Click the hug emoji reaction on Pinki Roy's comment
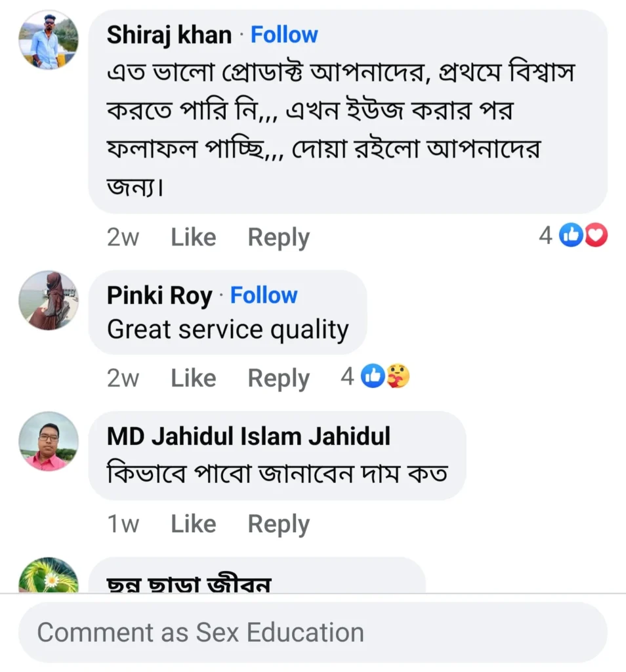Viewport: 626px width, 672px height. click(x=396, y=376)
